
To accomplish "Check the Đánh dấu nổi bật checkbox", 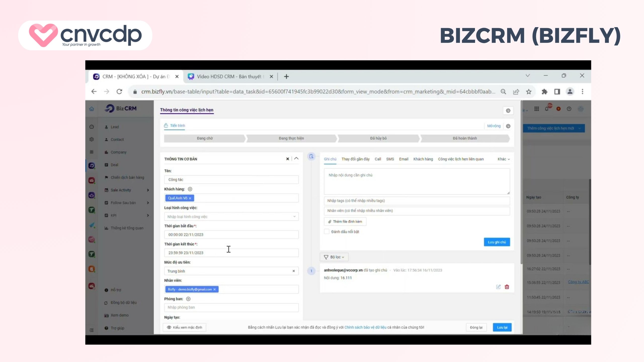I will click(327, 231).
